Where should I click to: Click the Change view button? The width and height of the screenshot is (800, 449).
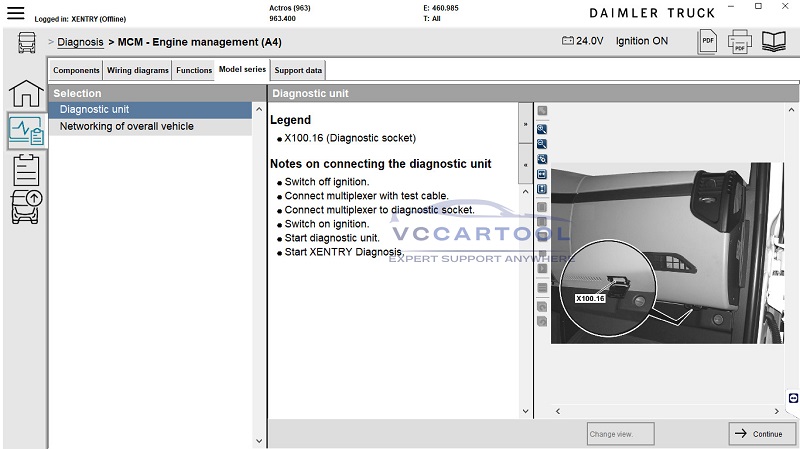click(620, 434)
